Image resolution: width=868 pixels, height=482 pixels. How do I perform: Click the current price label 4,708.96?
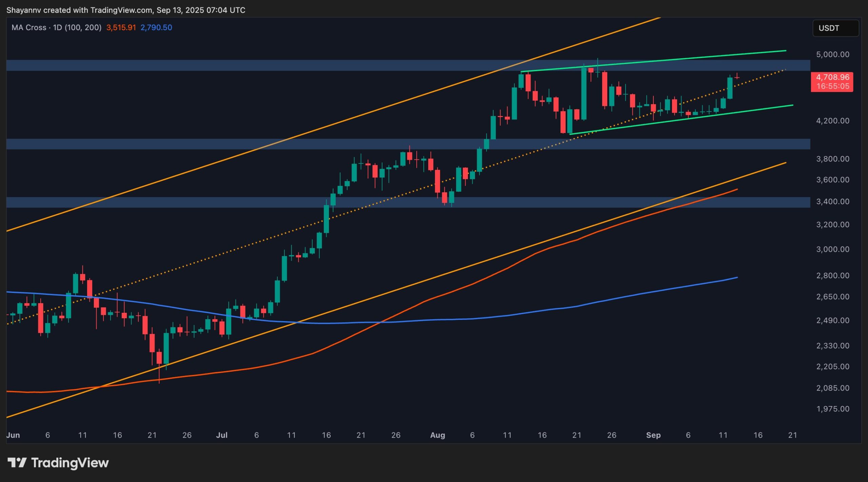click(832, 77)
